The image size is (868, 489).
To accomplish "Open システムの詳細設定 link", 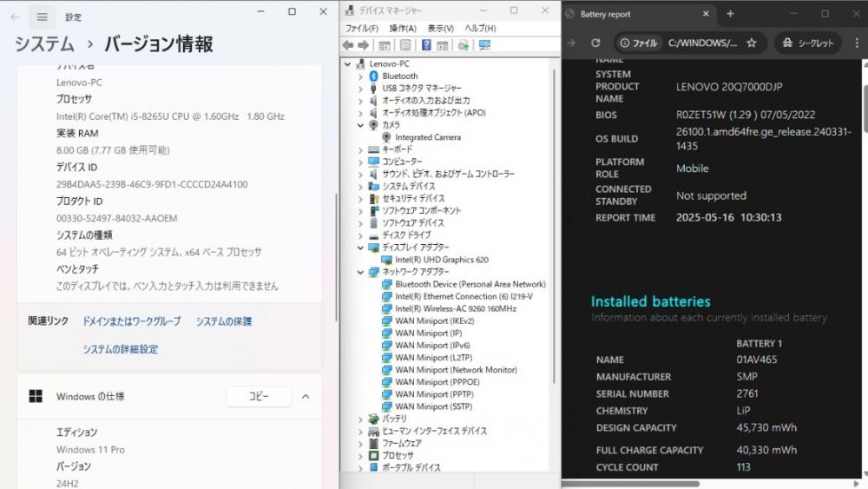I will tap(120, 349).
